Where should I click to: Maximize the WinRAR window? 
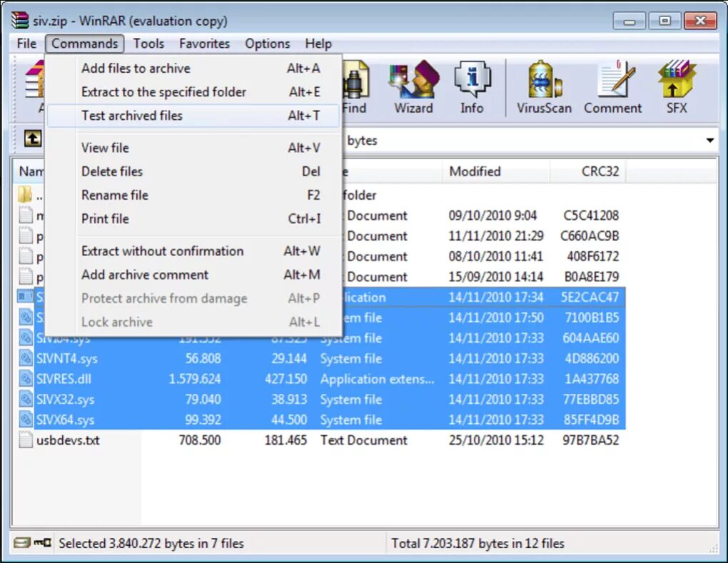(664, 21)
